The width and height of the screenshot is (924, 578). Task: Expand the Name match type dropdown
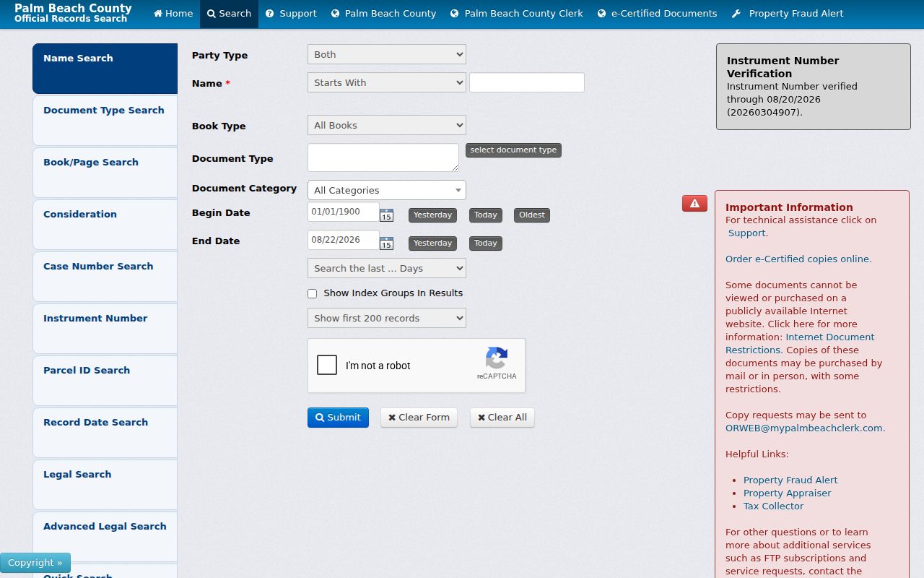(x=387, y=82)
